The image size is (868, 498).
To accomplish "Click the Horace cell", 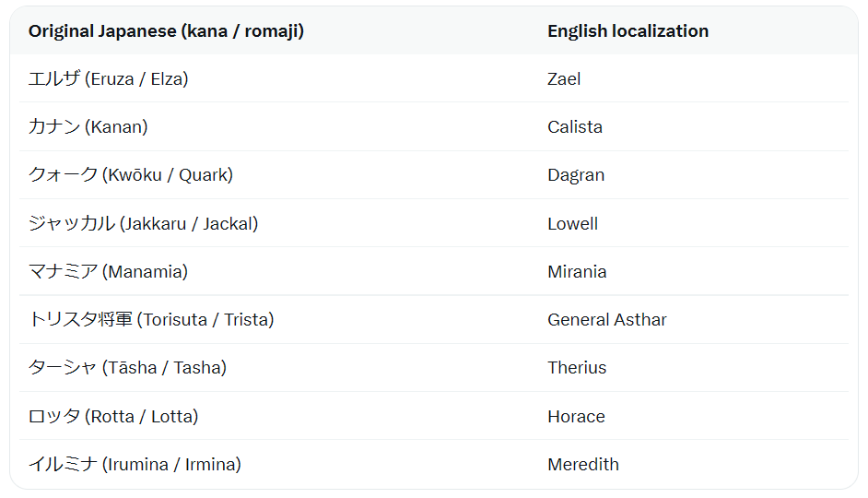I will (576, 416).
